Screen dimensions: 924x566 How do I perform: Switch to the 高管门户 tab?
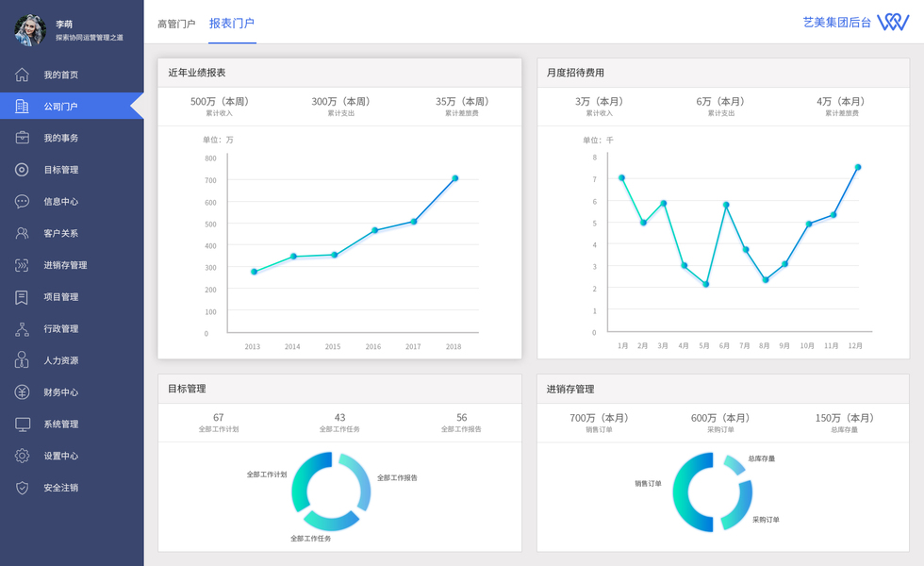[x=176, y=24]
